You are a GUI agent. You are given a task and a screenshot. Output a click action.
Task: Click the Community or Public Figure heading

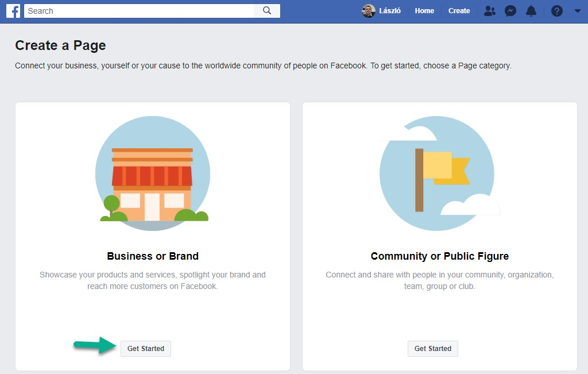pyautogui.click(x=439, y=256)
